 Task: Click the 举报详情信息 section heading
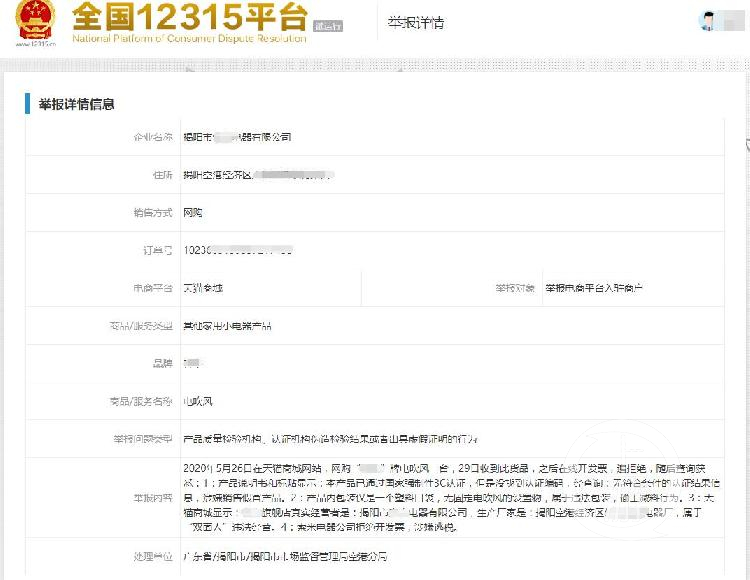76,104
